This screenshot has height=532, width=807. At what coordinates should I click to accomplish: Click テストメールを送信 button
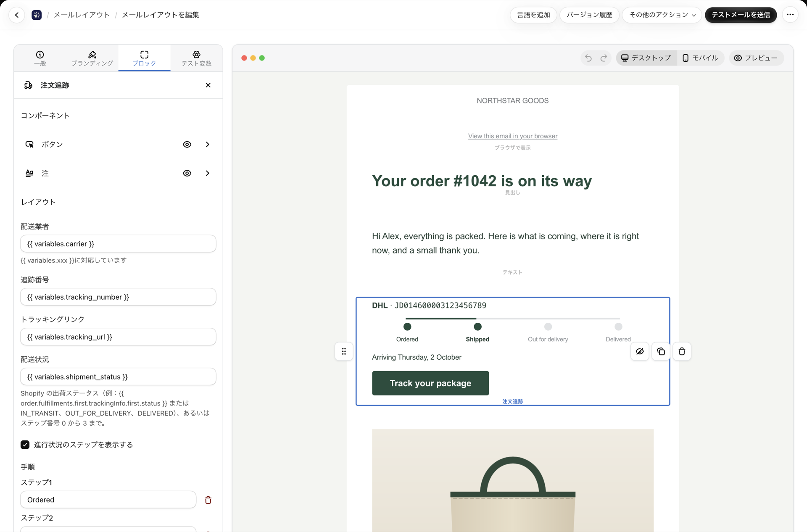click(x=741, y=15)
